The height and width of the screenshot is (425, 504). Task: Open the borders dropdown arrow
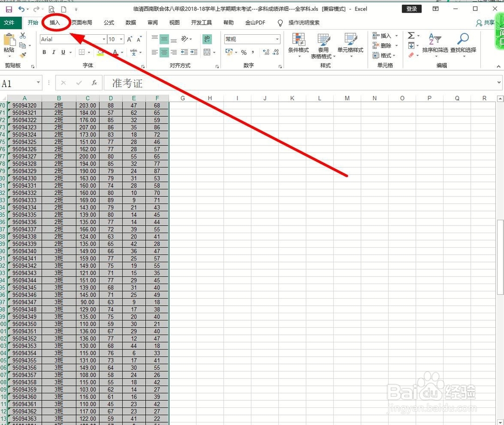click(89, 52)
